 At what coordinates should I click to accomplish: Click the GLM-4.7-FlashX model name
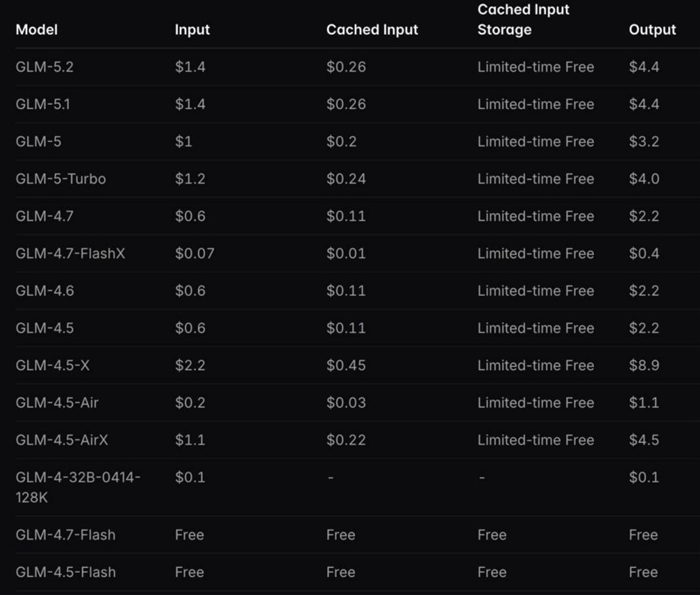tap(70, 253)
